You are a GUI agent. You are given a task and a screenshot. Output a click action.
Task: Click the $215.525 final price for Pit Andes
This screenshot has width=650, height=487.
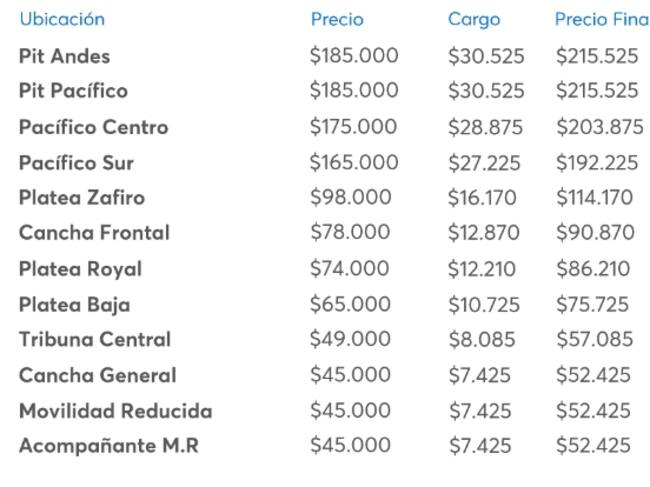coord(597,56)
